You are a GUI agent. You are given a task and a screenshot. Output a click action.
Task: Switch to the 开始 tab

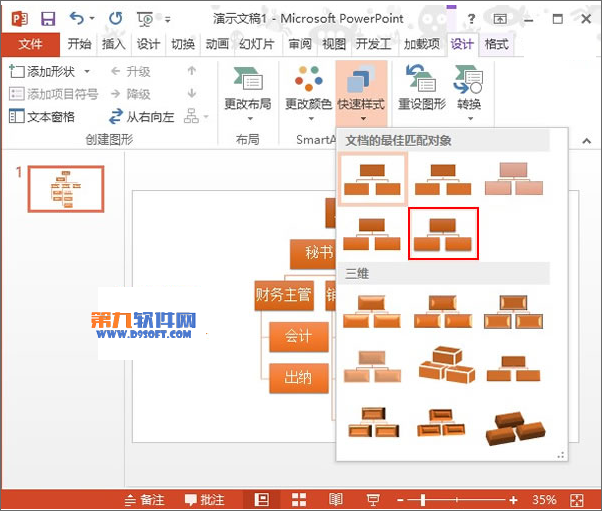79,44
